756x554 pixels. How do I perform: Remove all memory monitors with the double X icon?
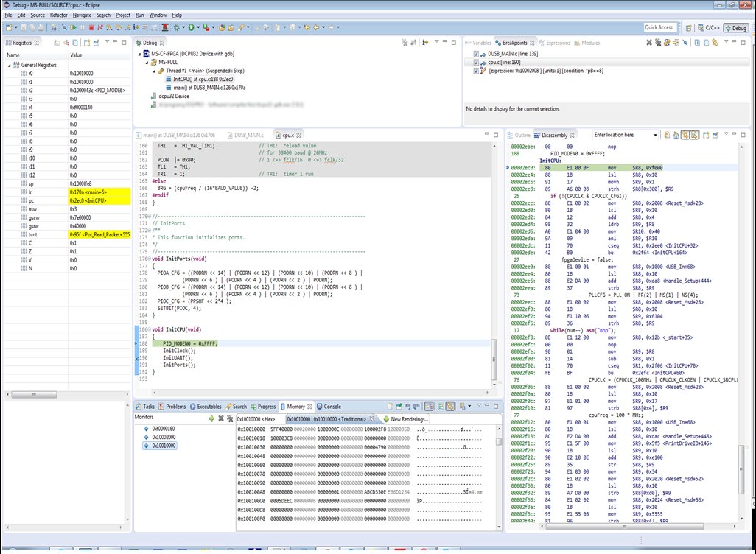(230, 418)
